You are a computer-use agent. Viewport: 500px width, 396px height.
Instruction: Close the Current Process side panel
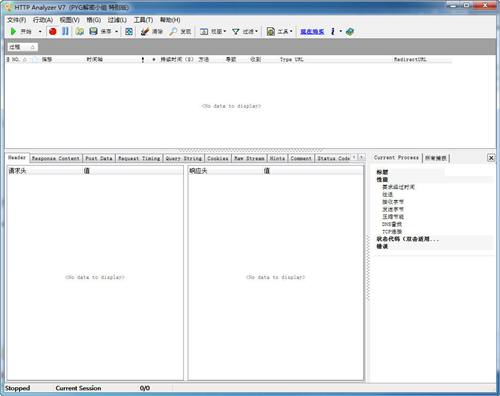tap(491, 158)
